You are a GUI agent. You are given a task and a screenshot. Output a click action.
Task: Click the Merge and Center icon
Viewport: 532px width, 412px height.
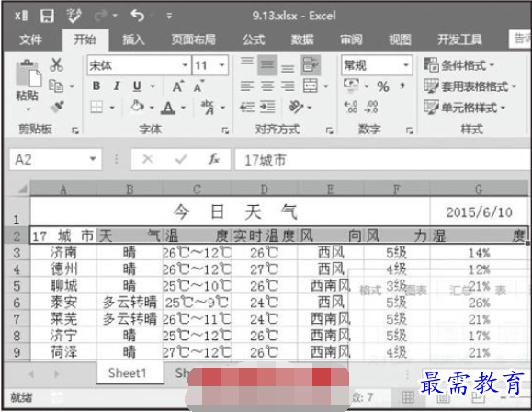(311, 86)
